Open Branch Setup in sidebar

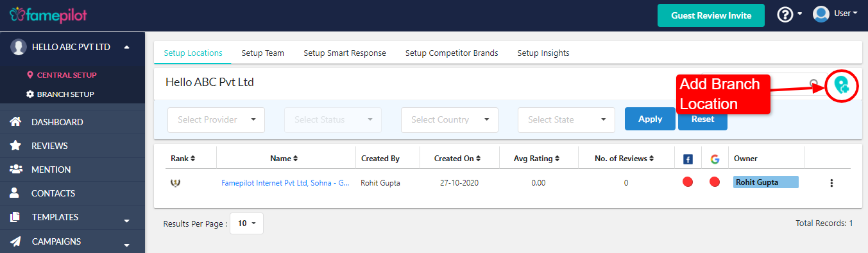(65, 94)
